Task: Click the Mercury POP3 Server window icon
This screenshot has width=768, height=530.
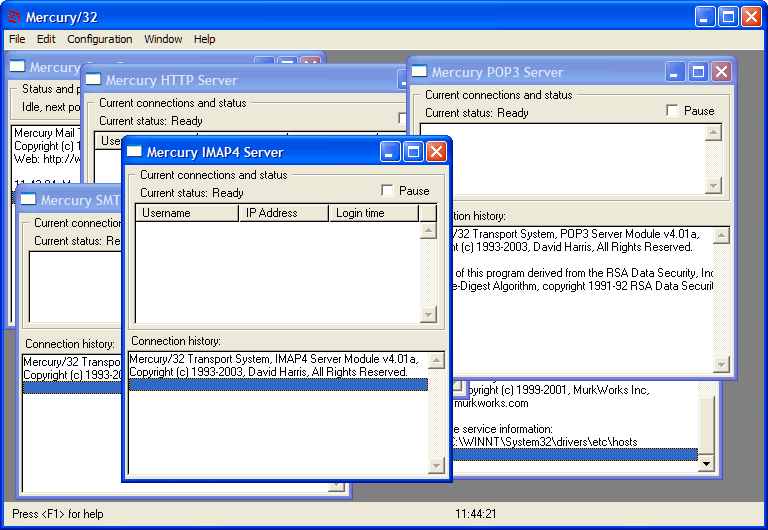Action: tap(419, 72)
